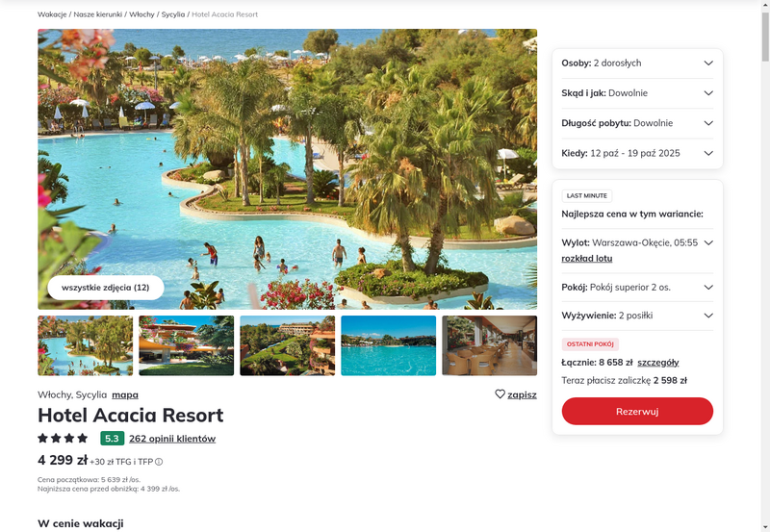This screenshot has height=532, width=770.
Task: Show all photos (wszystkie zdjęcia 12)
Action: [x=106, y=288]
